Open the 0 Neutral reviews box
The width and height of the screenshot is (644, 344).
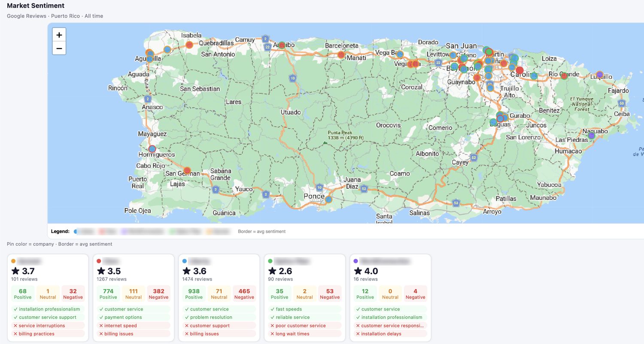(390, 294)
